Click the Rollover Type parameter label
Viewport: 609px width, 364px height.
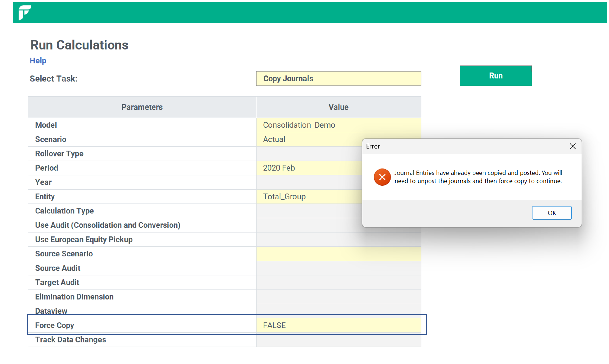(x=59, y=153)
